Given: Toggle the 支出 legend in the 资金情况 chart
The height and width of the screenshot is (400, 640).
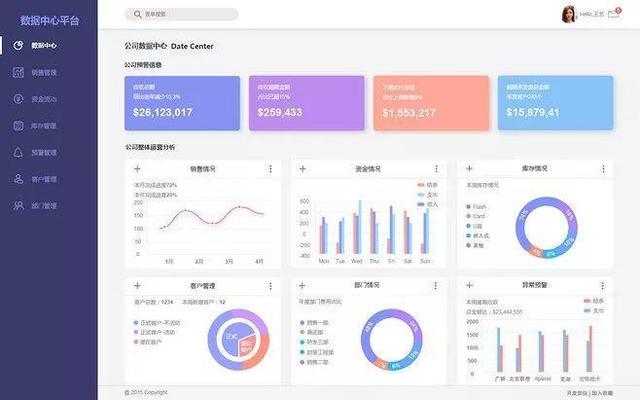Looking at the screenshot, I should (x=427, y=195).
